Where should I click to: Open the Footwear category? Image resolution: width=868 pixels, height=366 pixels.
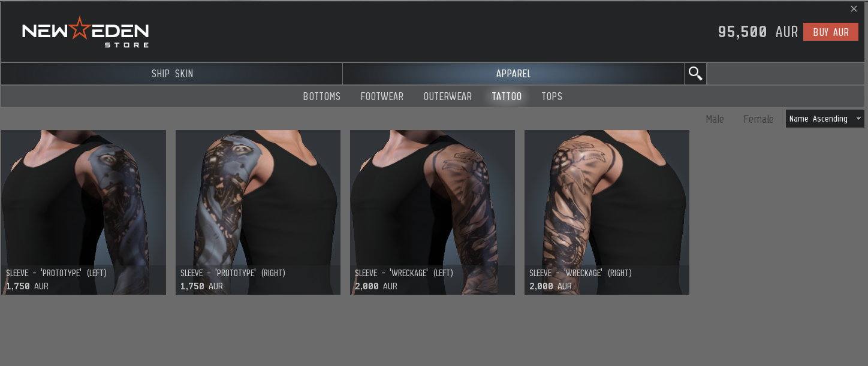point(382,96)
